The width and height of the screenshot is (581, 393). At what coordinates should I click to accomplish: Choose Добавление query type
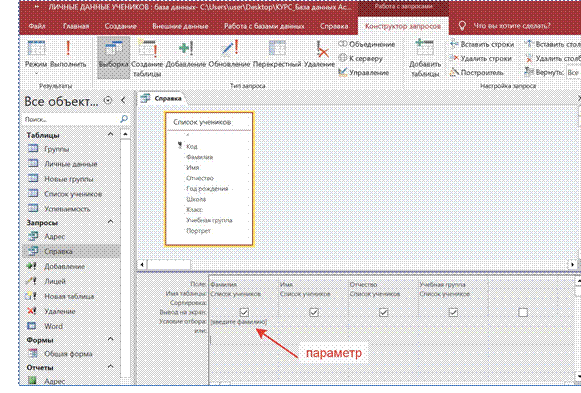(186, 55)
